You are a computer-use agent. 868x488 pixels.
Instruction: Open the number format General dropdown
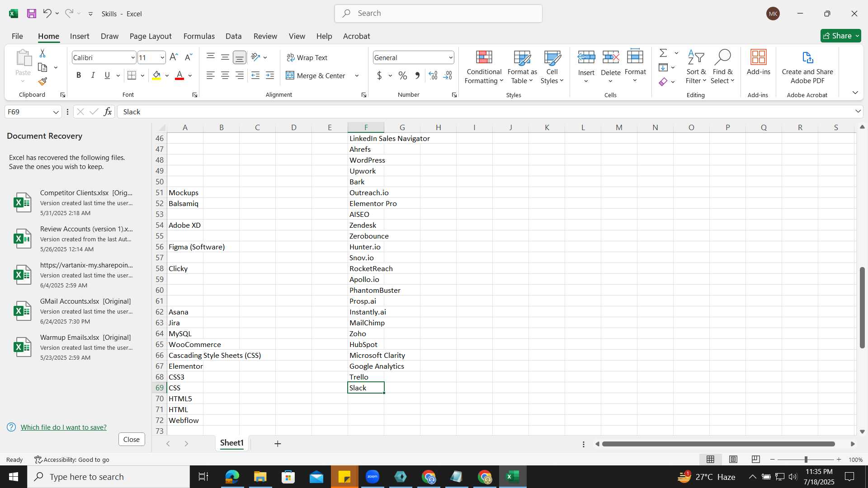(x=451, y=57)
